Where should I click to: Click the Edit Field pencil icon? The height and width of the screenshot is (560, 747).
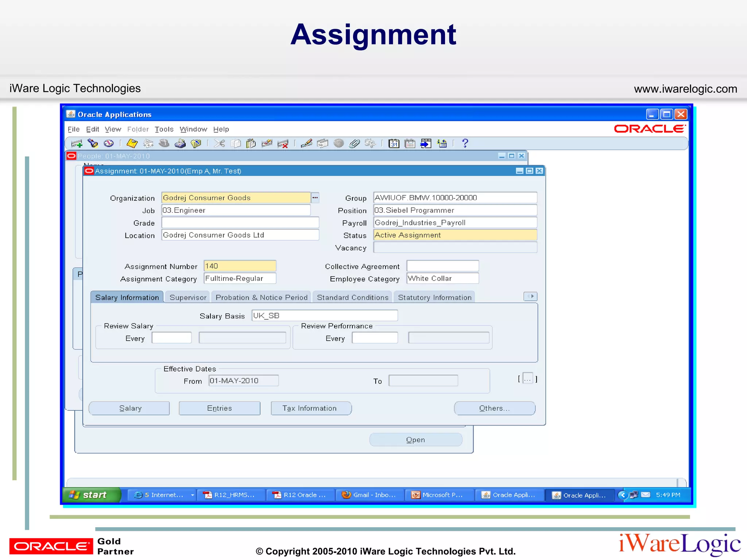(306, 144)
